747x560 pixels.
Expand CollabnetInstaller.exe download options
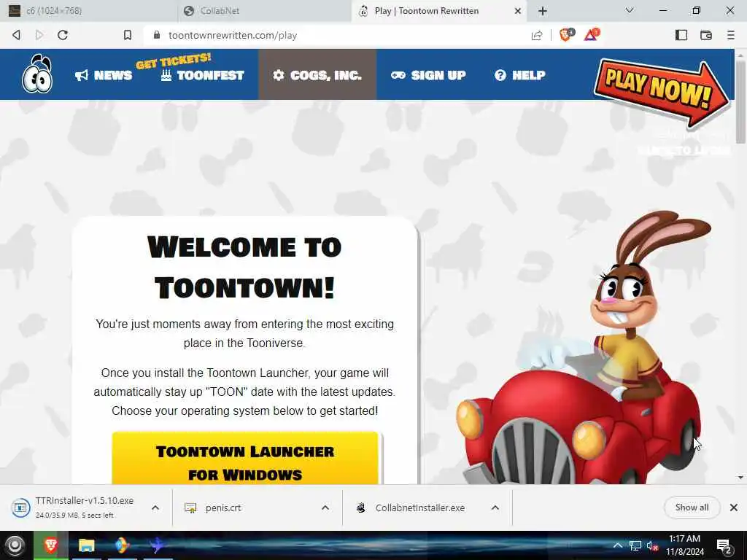coord(495,507)
